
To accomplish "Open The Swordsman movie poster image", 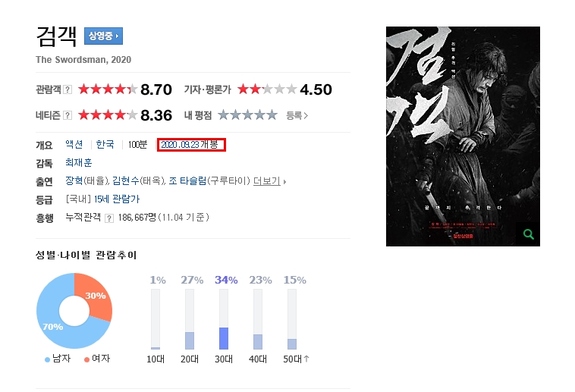I will point(463,136).
